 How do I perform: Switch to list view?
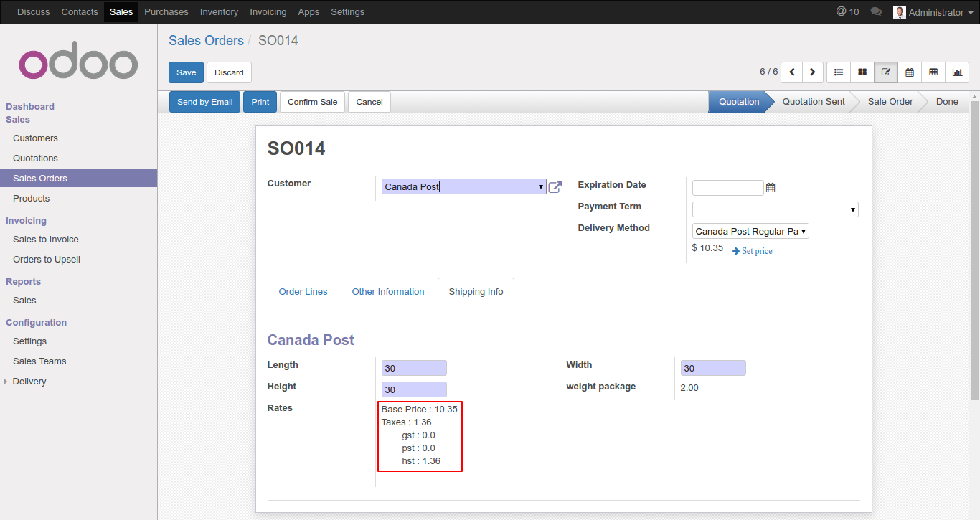839,72
